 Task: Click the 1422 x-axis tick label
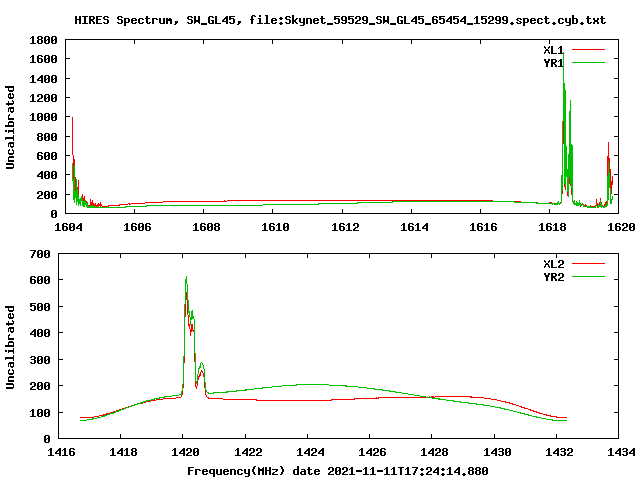click(x=248, y=452)
